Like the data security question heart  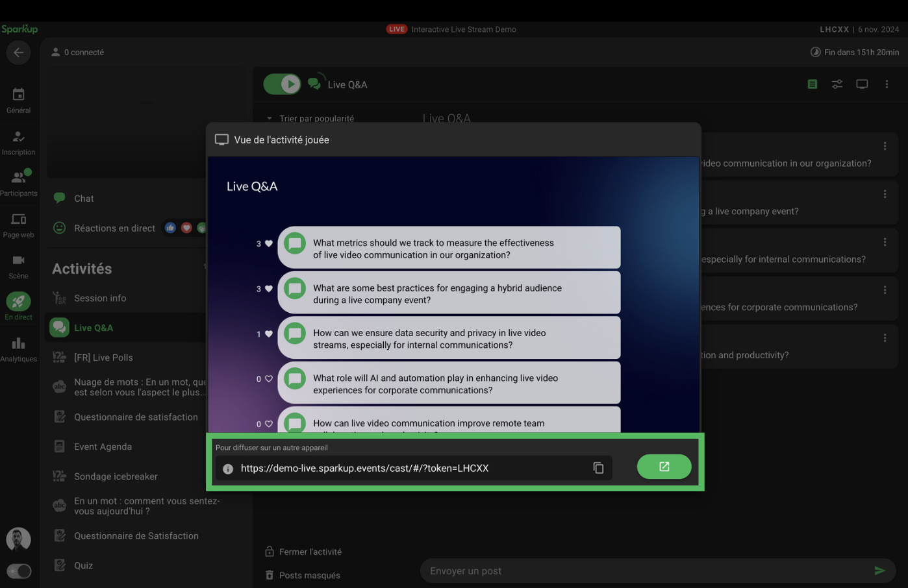tap(268, 334)
